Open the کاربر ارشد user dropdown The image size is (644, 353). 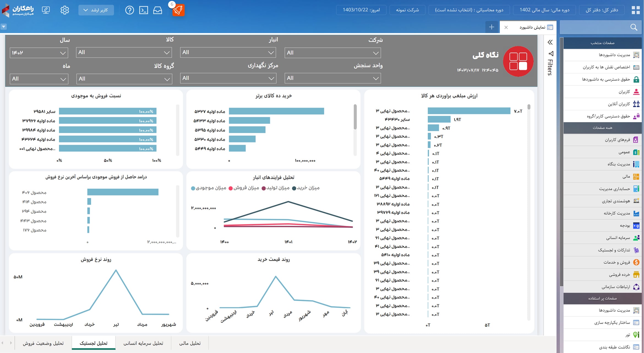click(96, 10)
